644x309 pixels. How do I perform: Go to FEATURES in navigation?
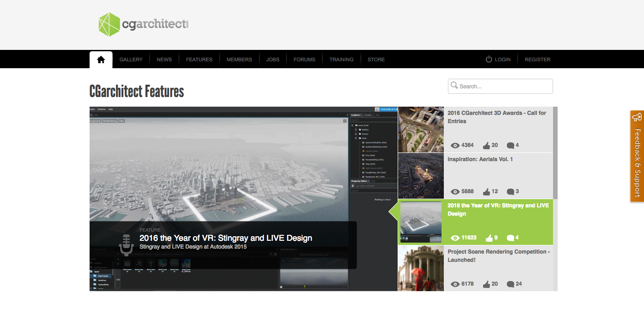click(199, 60)
